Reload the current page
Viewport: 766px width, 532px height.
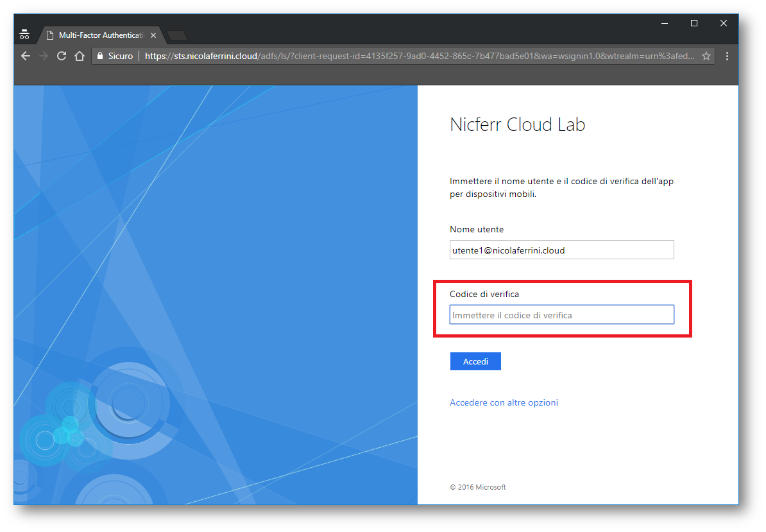point(62,56)
